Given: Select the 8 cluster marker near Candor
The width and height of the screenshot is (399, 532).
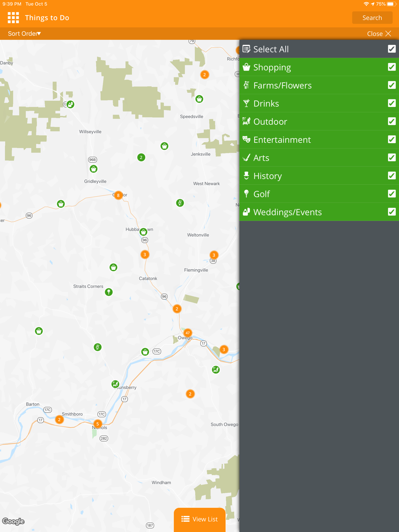Looking at the screenshot, I should [118, 195].
